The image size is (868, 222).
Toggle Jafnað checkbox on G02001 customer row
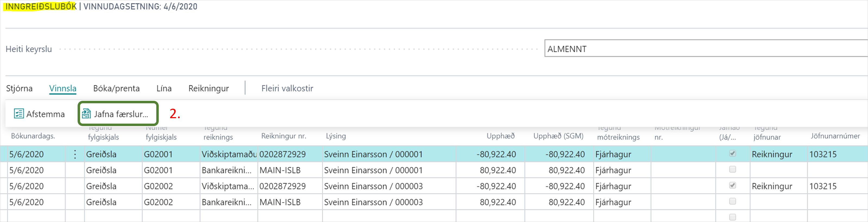732,154
